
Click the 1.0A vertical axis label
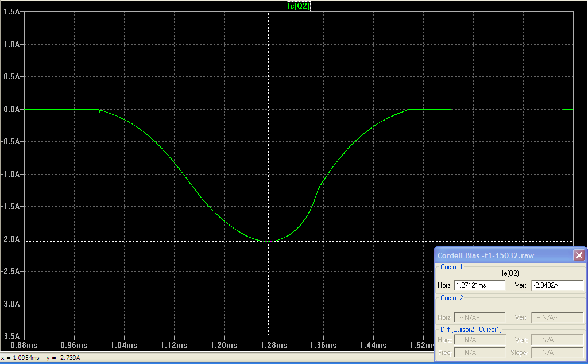point(11,44)
